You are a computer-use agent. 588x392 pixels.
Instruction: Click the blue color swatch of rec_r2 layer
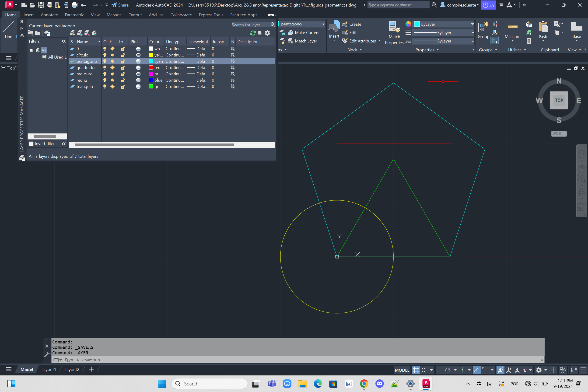coord(151,80)
